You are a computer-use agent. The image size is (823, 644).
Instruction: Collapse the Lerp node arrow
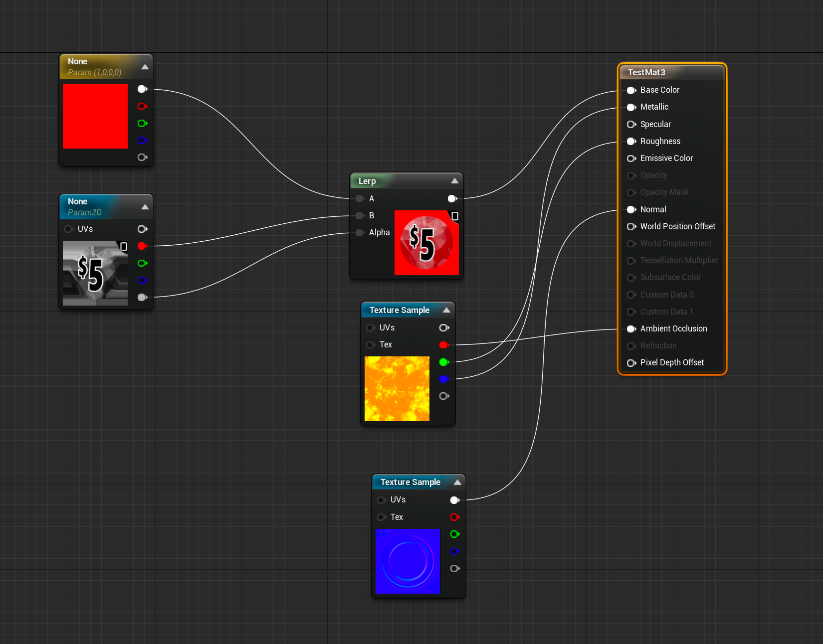coord(455,181)
